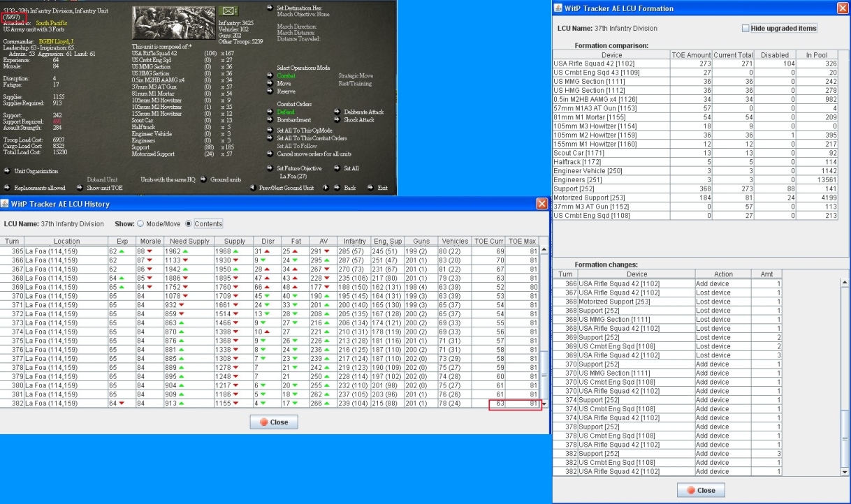Click Java icon in LCU Formation title bar

pyautogui.click(x=558, y=8)
